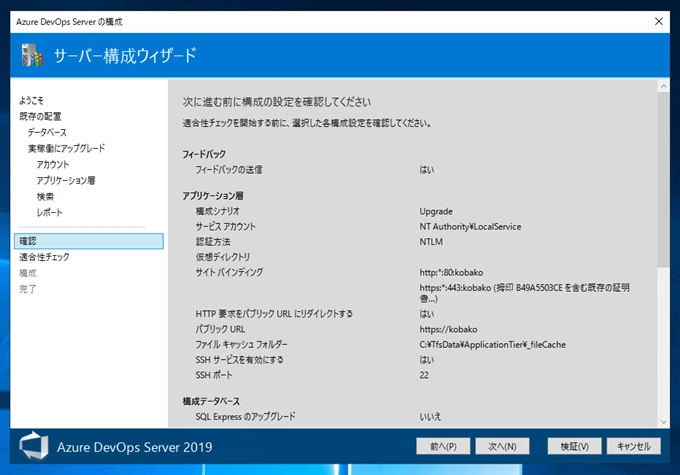The height and width of the screenshot is (475, 680).
Task: Click the Upgrade scenario value
Action: (x=436, y=211)
